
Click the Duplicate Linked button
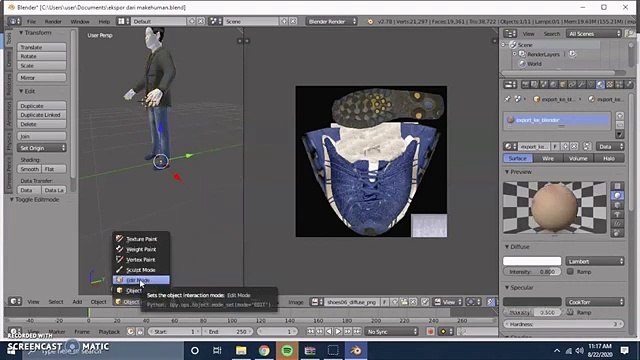[42, 115]
